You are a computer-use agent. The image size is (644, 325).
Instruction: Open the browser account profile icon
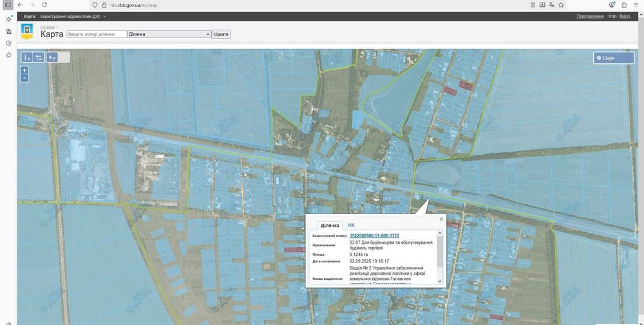(612, 5)
